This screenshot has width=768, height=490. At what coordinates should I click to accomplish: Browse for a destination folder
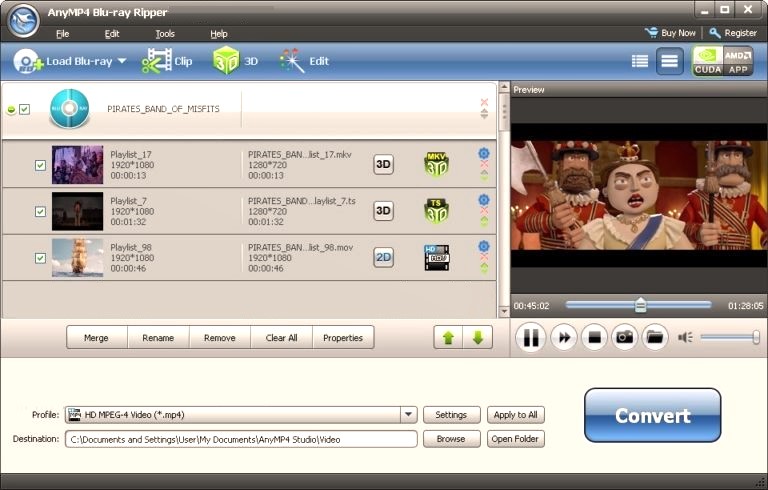[452, 439]
